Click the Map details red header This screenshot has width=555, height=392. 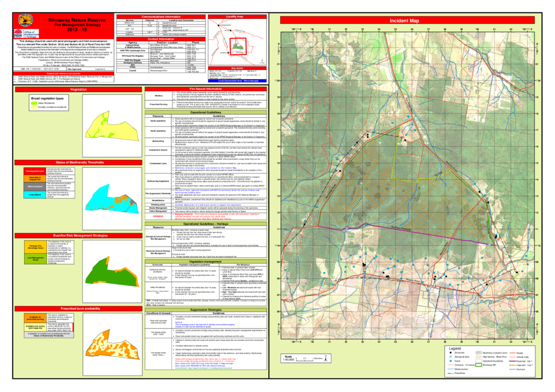pos(237,68)
